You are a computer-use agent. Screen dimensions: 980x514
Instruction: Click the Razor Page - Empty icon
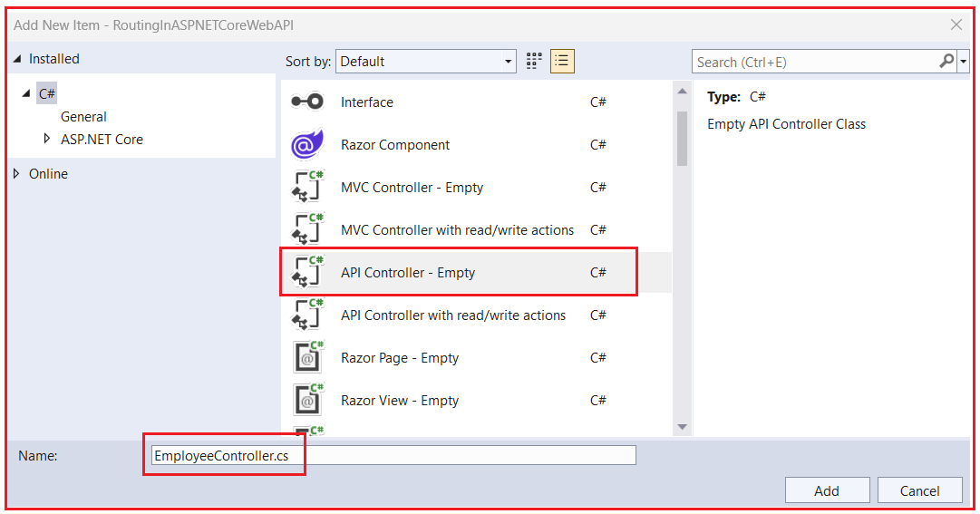point(307,357)
